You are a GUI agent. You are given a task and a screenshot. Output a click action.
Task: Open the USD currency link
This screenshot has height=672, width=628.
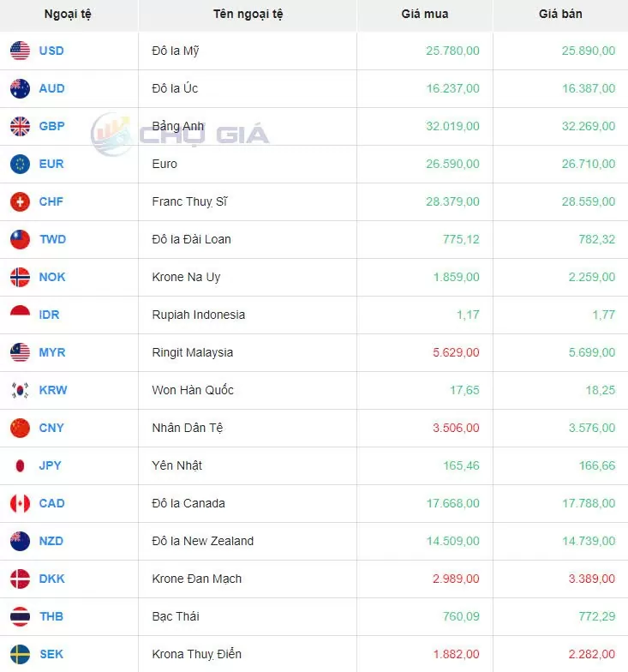[51, 51]
